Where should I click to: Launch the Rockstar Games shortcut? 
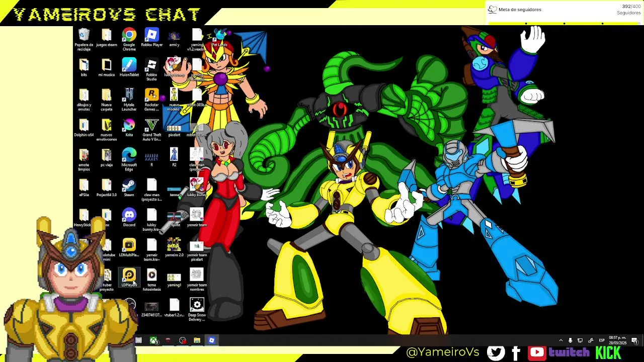coord(151,100)
